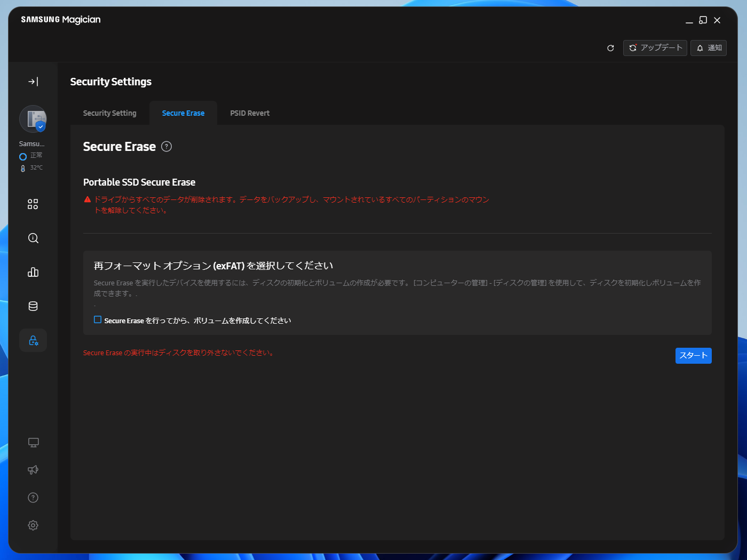Check the Secure Erase volume creation checkbox

98,320
